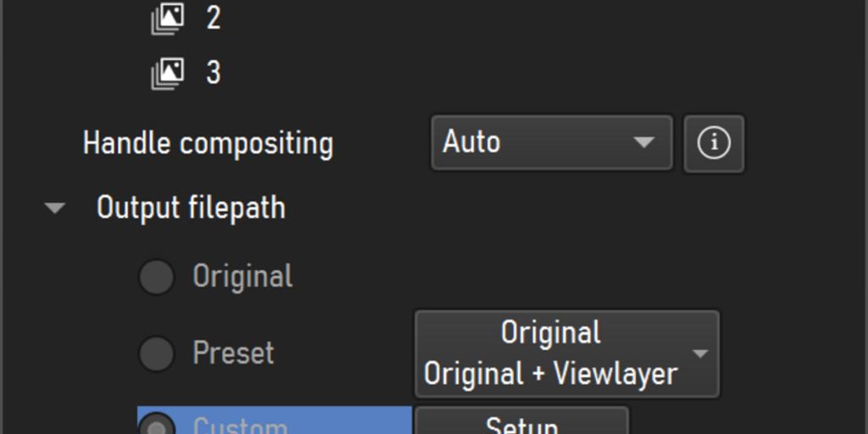868x434 pixels.
Task: Click the Original option label
Action: pos(242,275)
